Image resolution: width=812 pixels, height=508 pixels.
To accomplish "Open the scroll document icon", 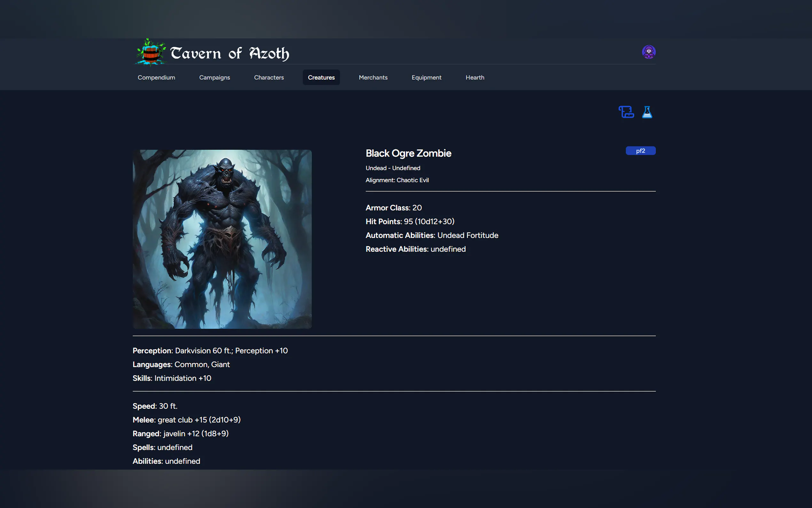I will coord(626,112).
